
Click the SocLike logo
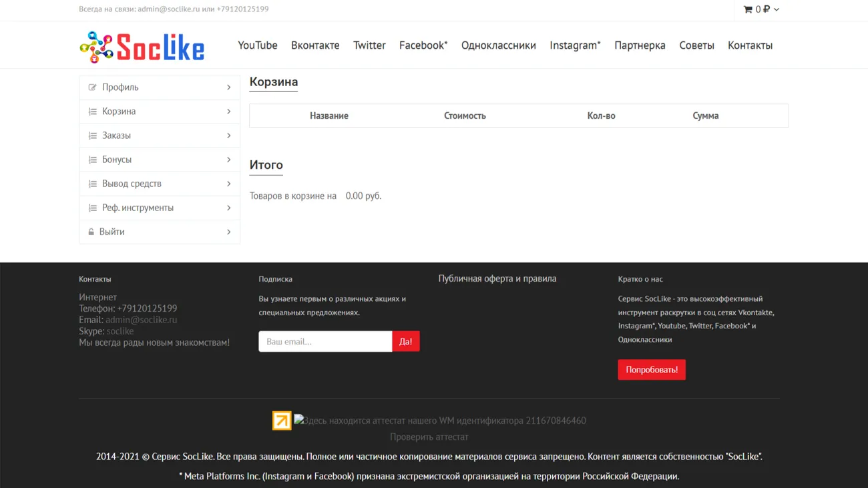[142, 47]
